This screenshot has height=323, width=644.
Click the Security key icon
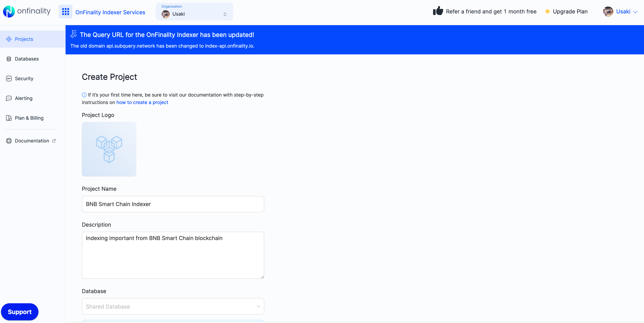9,79
